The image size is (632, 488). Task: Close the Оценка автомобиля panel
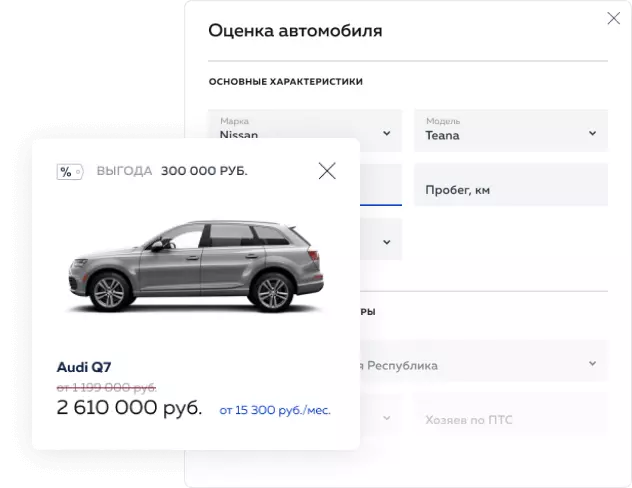(x=613, y=18)
